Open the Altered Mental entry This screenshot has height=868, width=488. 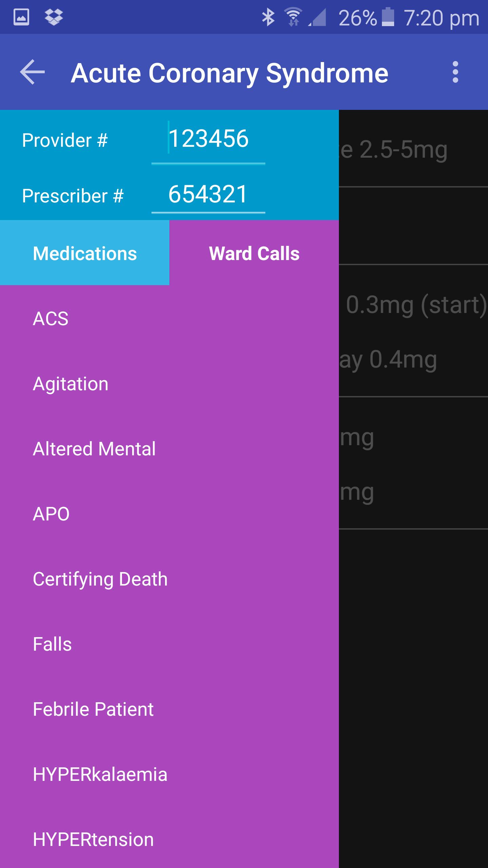94,449
